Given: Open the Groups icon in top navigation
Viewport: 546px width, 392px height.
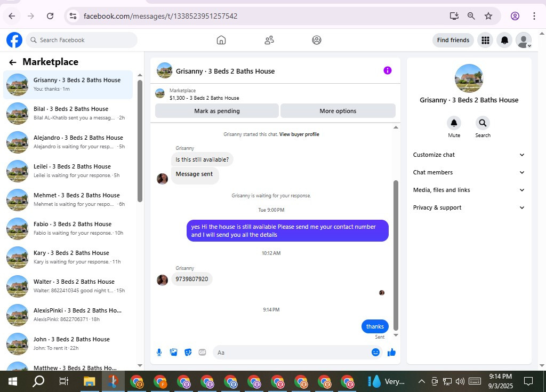Looking at the screenshot, I should 317,40.
